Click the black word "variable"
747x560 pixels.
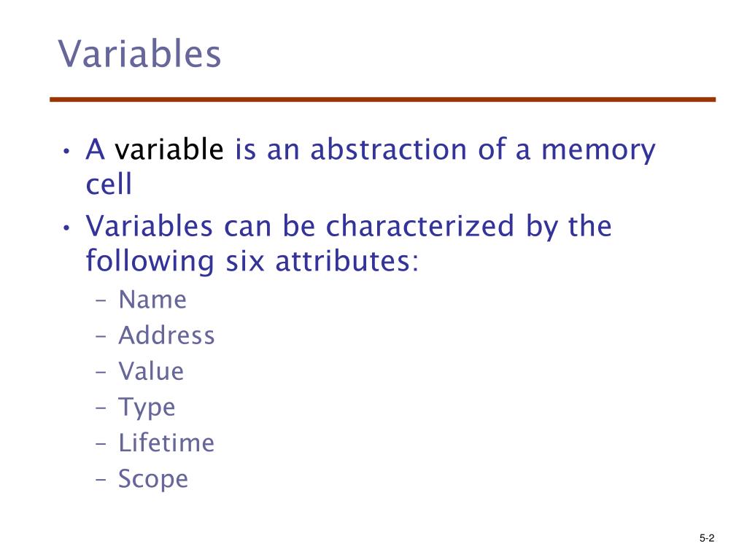click(169, 149)
